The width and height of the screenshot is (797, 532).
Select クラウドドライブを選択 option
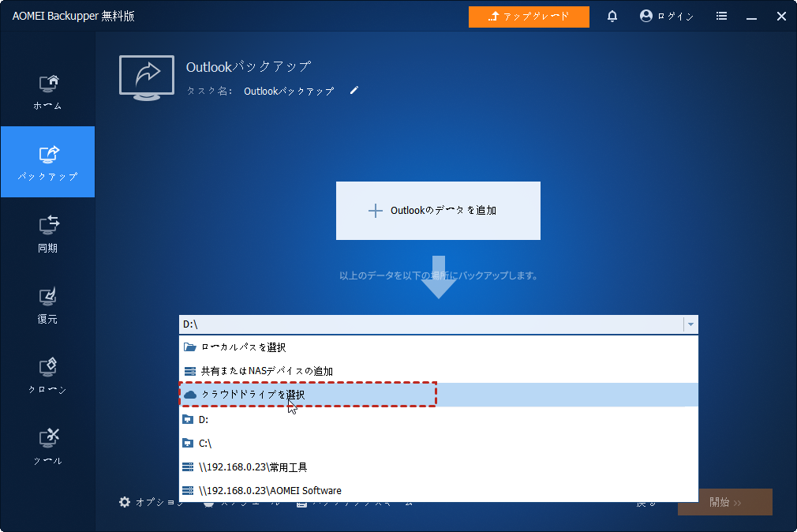pyautogui.click(x=439, y=395)
